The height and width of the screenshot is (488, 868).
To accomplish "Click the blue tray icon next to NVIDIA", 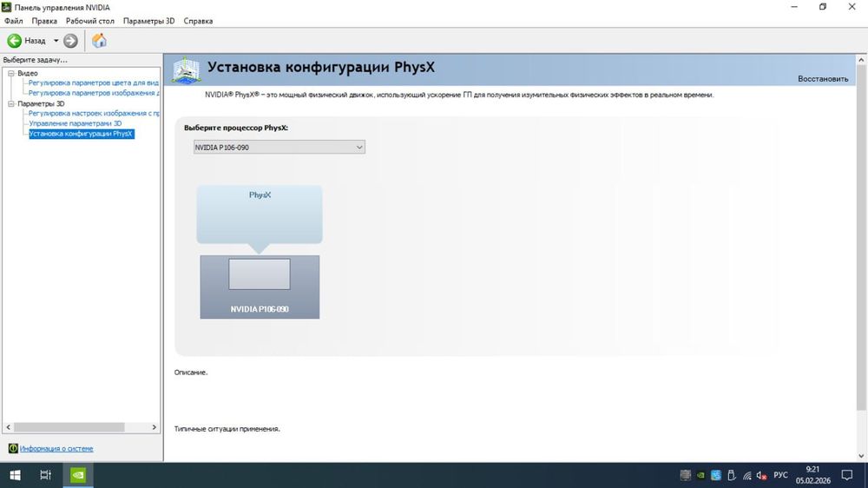I will pyautogui.click(x=716, y=475).
